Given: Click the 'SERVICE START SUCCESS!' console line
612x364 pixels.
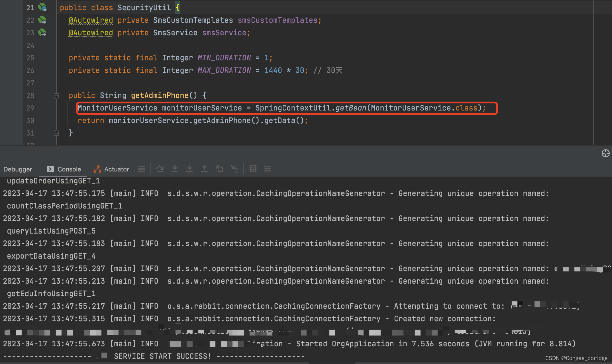Looking at the screenshot, I should [154, 356].
